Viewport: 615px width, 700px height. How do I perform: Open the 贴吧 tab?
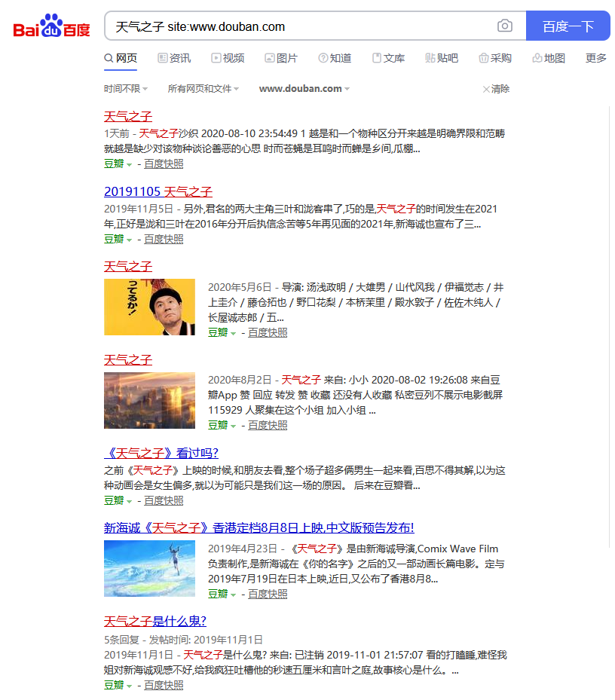442,59
